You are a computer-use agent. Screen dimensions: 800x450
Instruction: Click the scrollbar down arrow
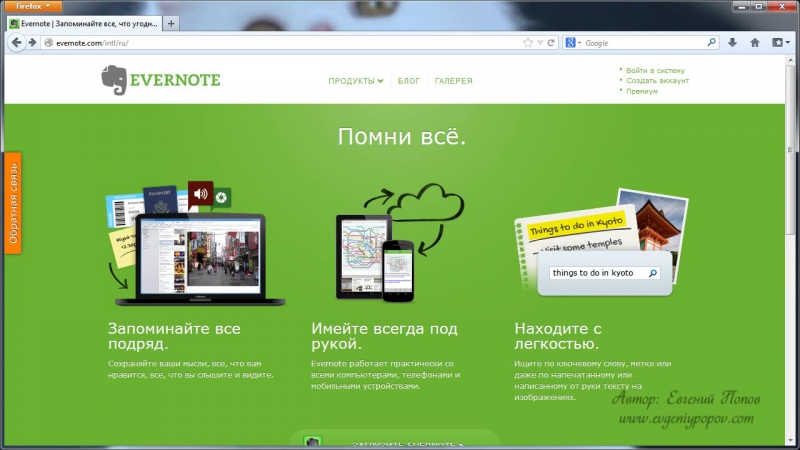[x=790, y=440]
